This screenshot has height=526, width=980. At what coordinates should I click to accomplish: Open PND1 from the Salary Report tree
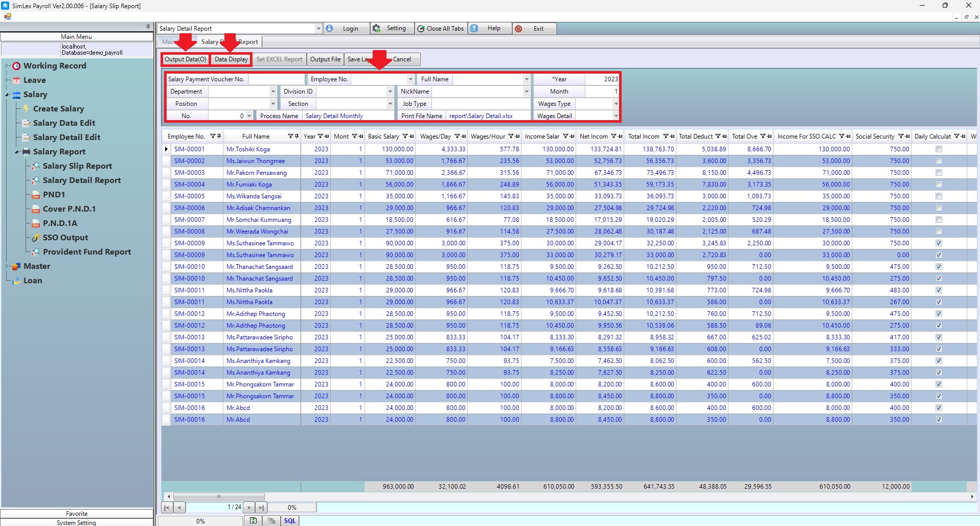tap(54, 195)
